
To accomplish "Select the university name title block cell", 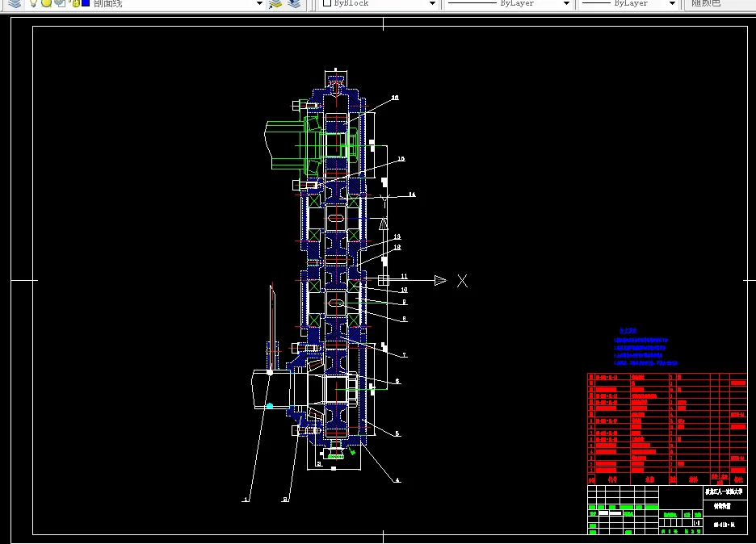I will click(724, 492).
